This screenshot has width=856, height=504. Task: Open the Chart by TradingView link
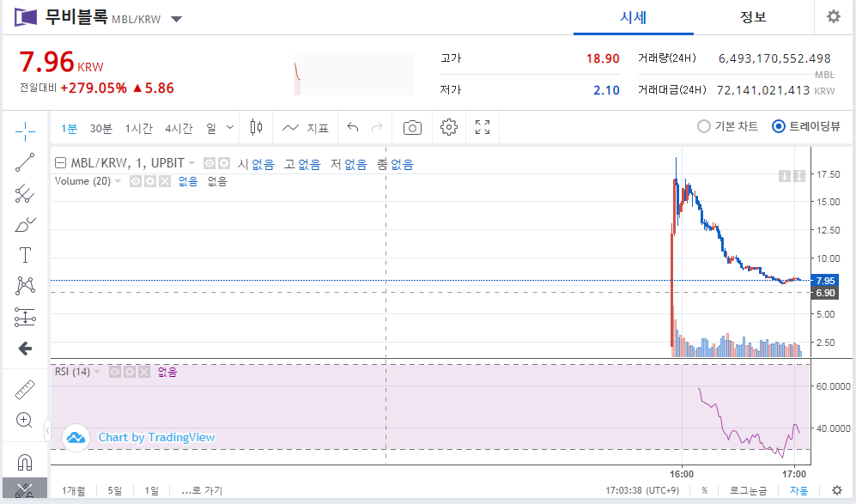[x=156, y=437]
